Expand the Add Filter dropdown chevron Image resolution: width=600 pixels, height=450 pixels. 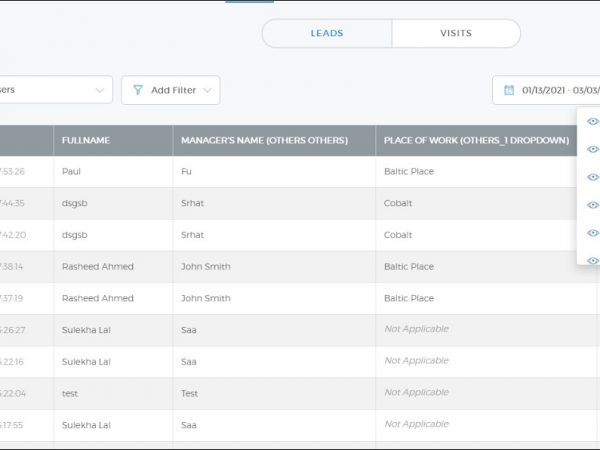(208, 90)
